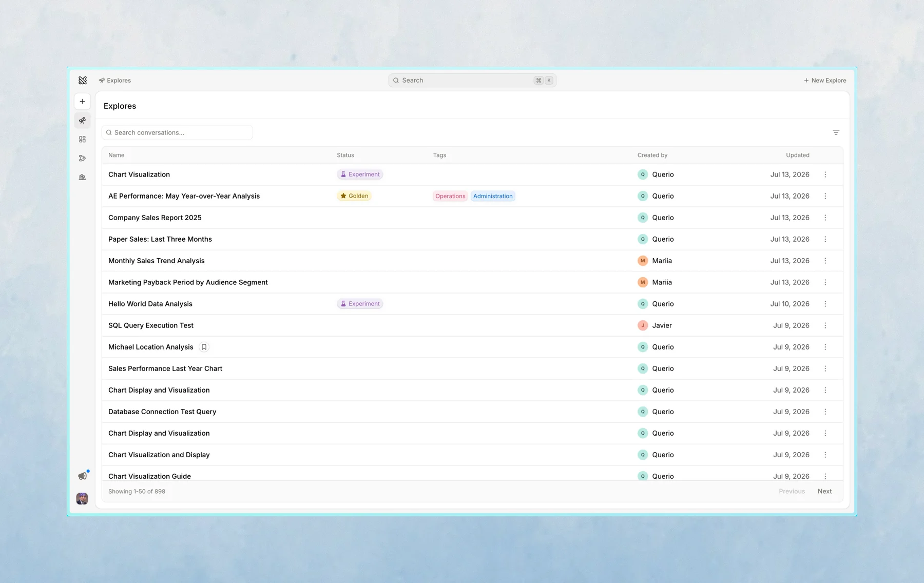Click creator Mariia on Monthly Sales Trend row
Screen dimensions: 924x583
655,261
